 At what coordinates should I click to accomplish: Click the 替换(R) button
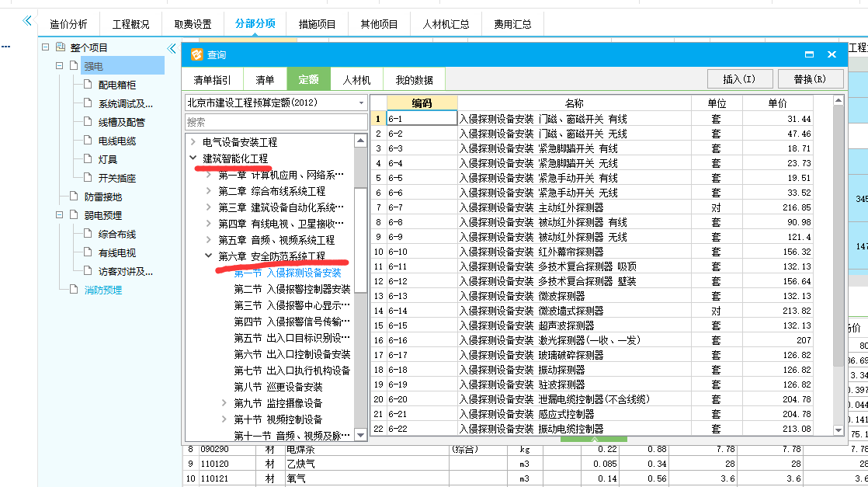click(810, 78)
